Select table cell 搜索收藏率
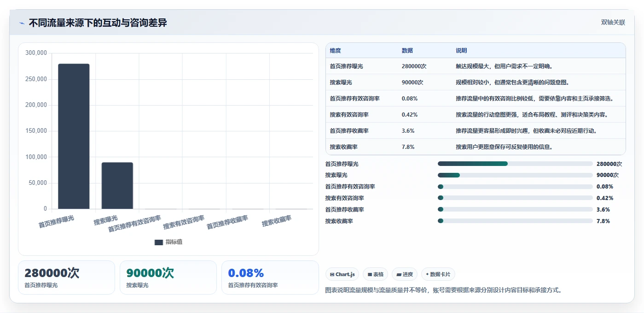The image size is (644, 313). pyautogui.click(x=343, y=147)
